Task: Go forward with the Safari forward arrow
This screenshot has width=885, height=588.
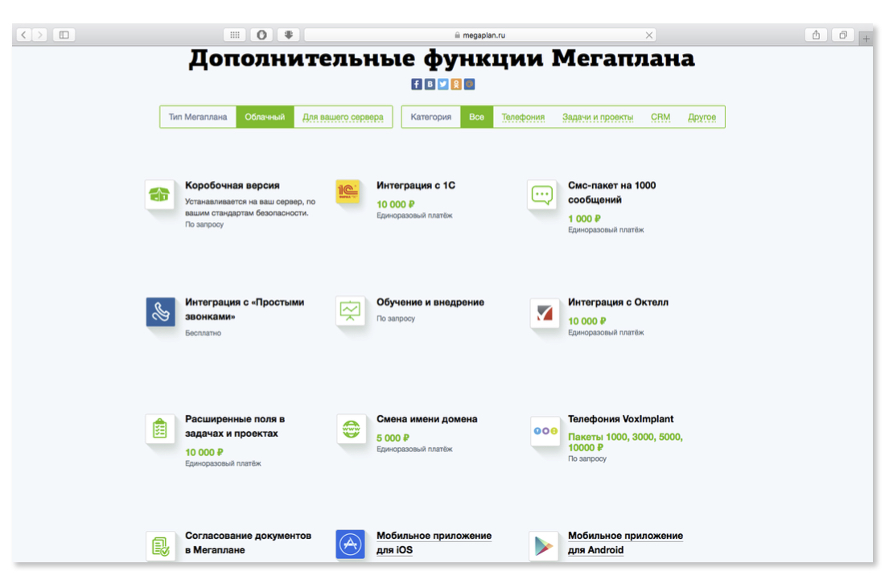Action: (x=39, y=35)
